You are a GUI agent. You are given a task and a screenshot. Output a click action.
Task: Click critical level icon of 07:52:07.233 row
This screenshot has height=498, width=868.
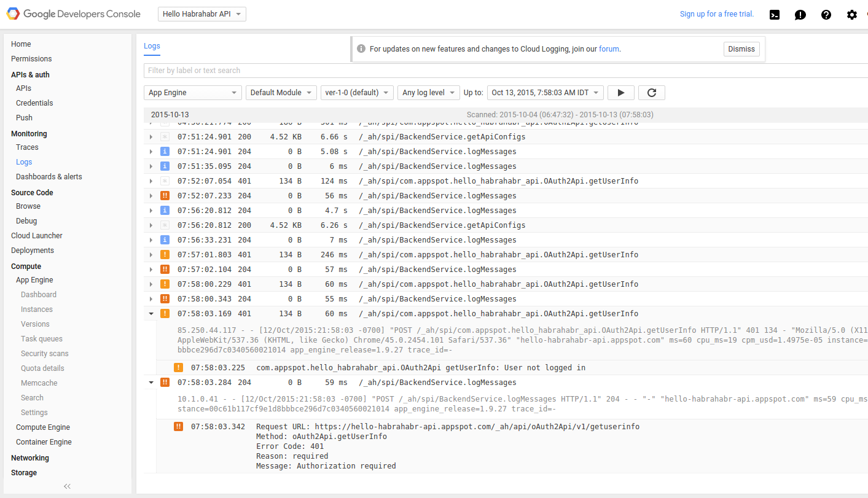pyautogui.click(x=165, y=196)
